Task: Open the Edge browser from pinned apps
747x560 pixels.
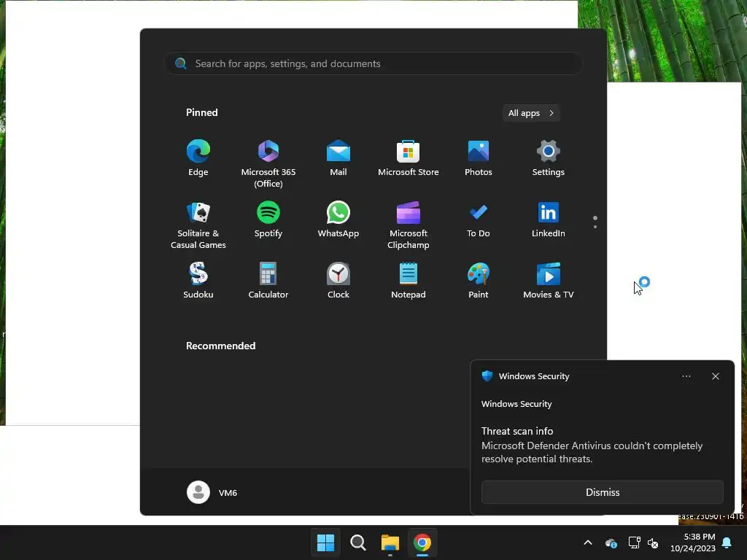Action: tap(198, 158)
